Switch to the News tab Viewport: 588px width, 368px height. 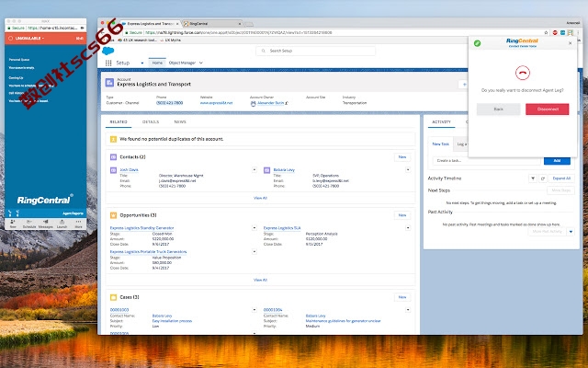click(180, 122)
